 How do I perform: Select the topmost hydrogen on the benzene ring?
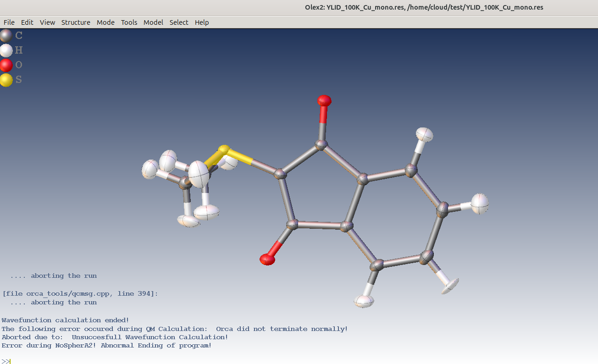click(424, 135)
